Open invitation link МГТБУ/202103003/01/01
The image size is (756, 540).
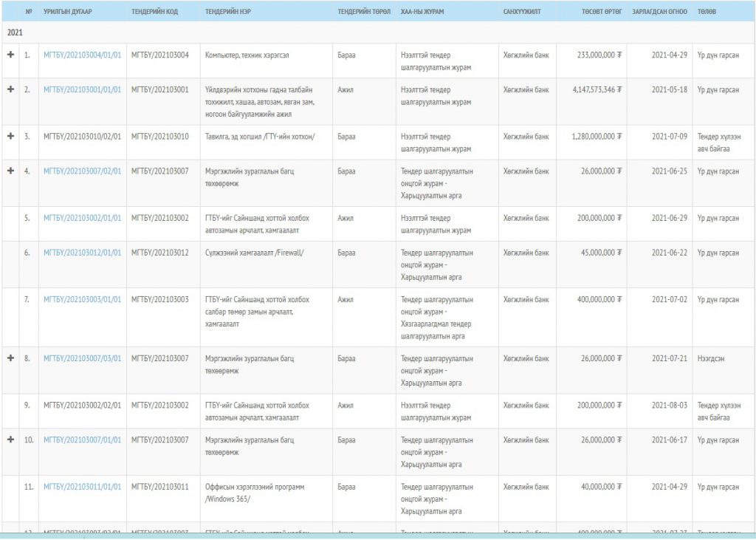click(x=83, y=300)
